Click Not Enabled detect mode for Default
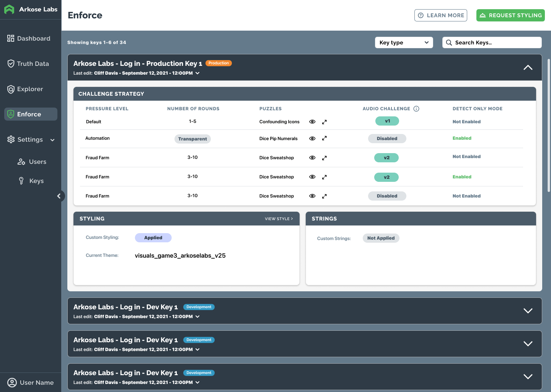 point(466,122)
